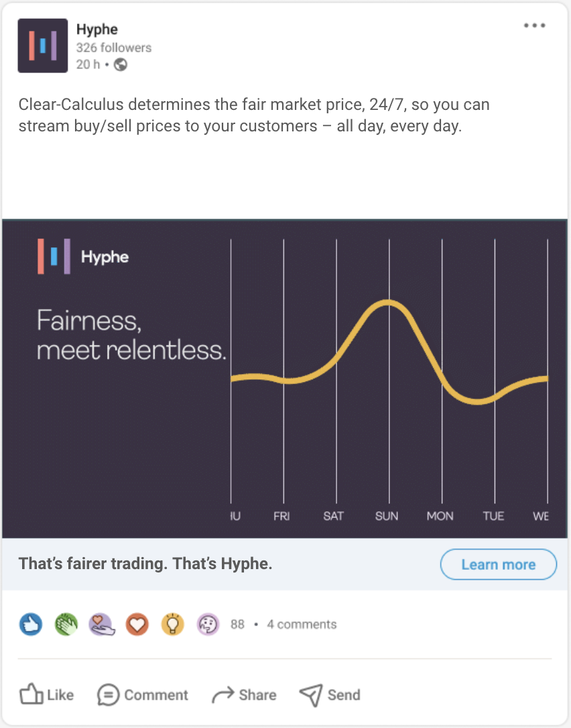Screen dimensions: 571x728
Task: Click the red heart love reaction icon
Action: [x=137, y=624]
